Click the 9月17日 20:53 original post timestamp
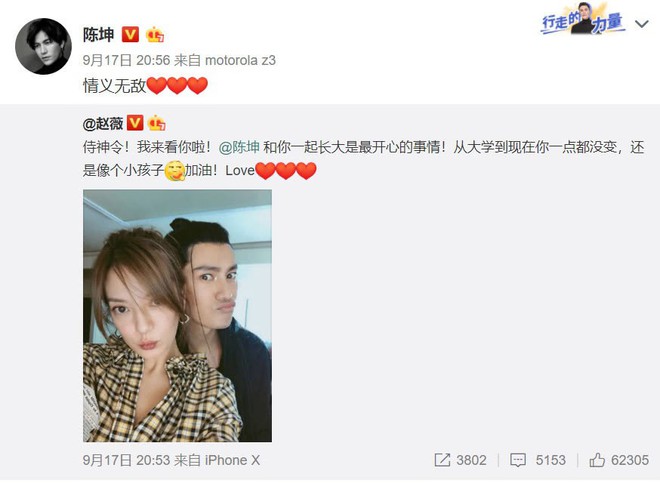The image size is (660, 483). (x=126, y=460)
